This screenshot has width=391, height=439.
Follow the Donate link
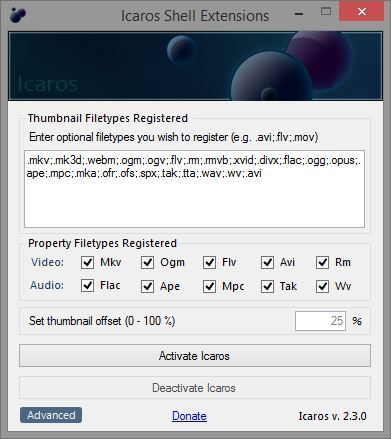click(189, 416)
